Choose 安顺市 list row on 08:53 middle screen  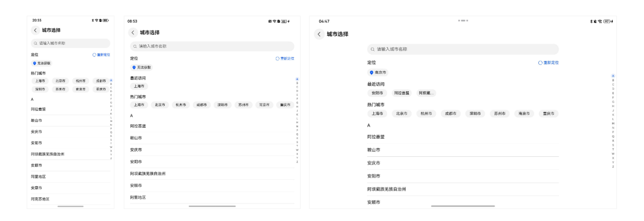[x=212, y=185]
